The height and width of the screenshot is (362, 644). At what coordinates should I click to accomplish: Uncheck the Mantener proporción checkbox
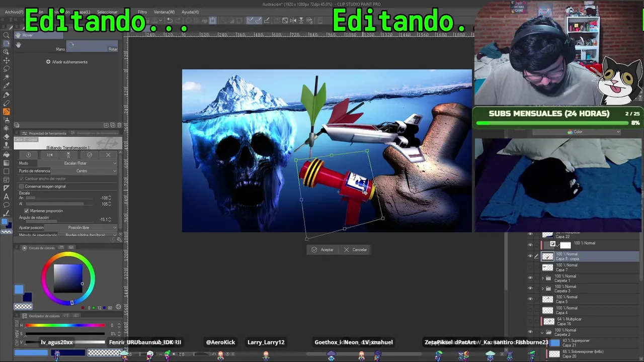pos(27,211)
